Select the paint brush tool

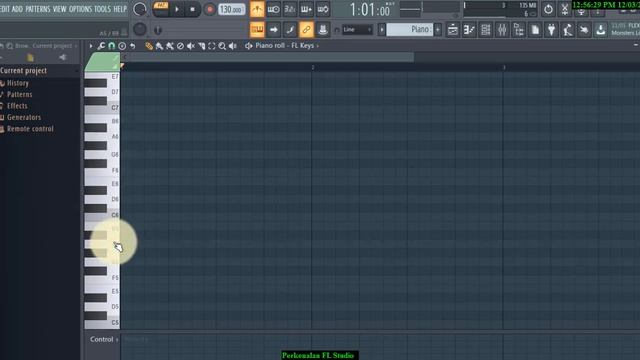pos(159,46)
